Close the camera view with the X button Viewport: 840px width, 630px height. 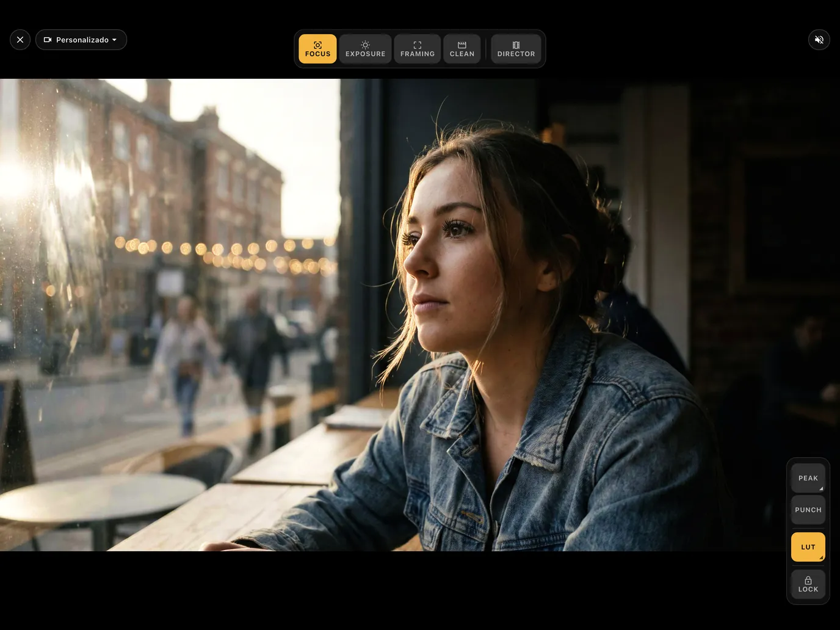(20, 40)
